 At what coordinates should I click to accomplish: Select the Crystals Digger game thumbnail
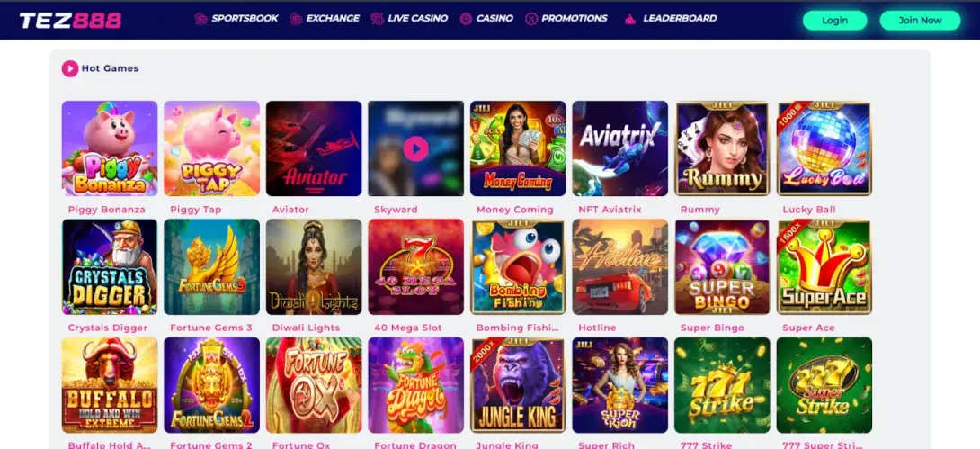coord(110,266)
